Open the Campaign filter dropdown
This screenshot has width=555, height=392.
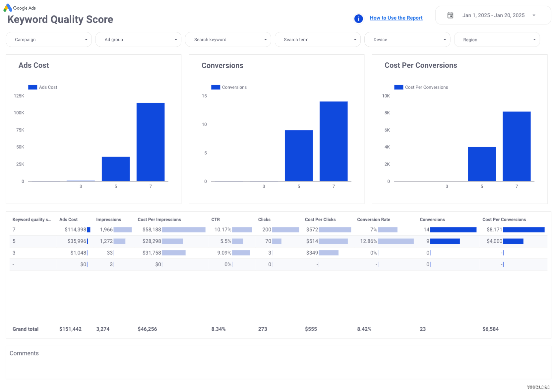coord(49,39)
